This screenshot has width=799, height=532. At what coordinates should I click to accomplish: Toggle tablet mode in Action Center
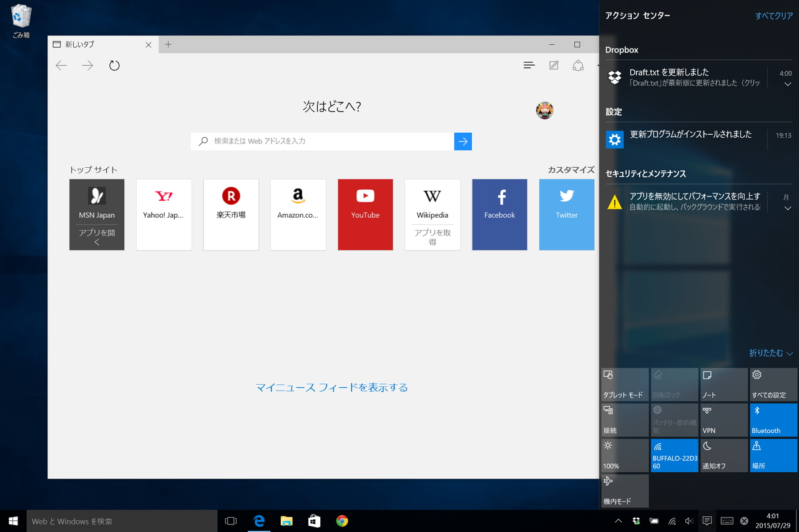[624, 384]
